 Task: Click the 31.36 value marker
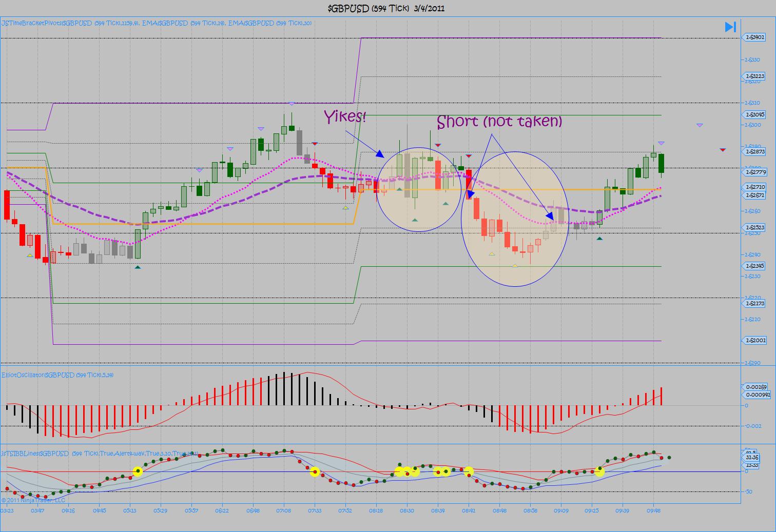pyautogui.click(x=752, y=457)
